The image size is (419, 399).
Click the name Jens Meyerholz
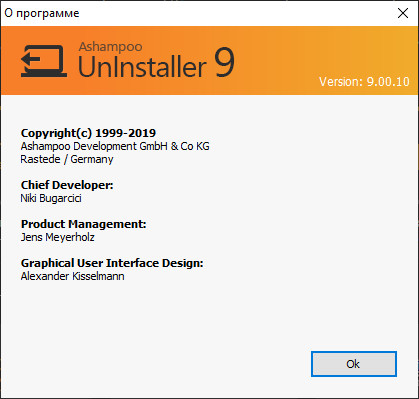tap(58, 237)
